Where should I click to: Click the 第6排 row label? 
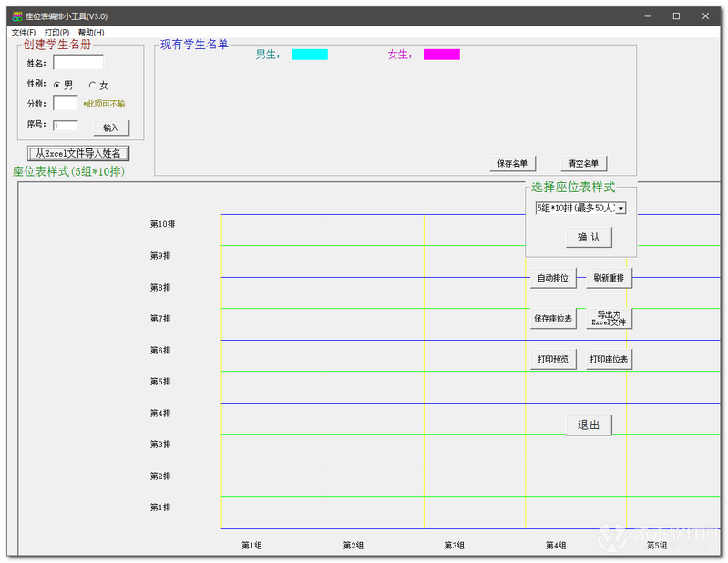point(160,350)
